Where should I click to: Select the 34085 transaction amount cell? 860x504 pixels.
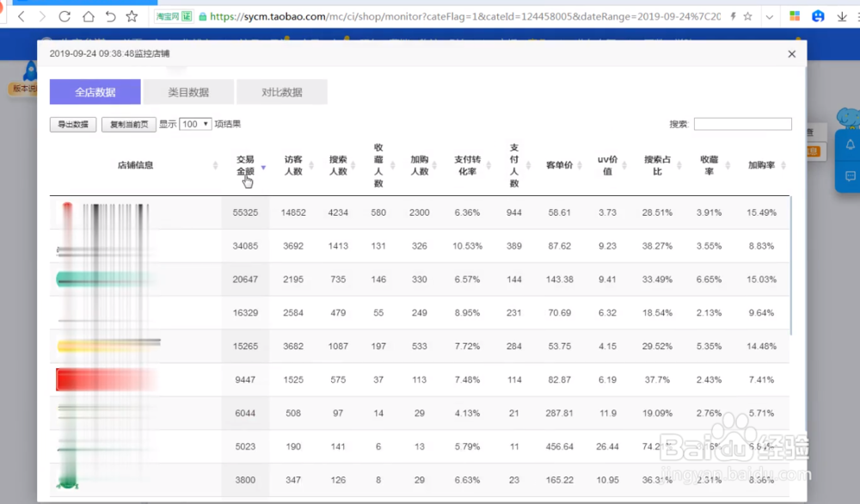click(x=245, y=246)
